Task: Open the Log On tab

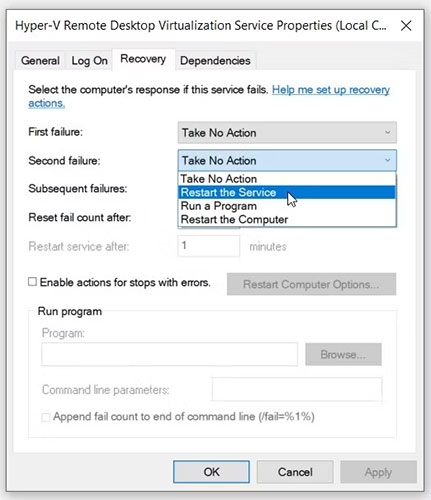Action: click(x=89, y=61)
